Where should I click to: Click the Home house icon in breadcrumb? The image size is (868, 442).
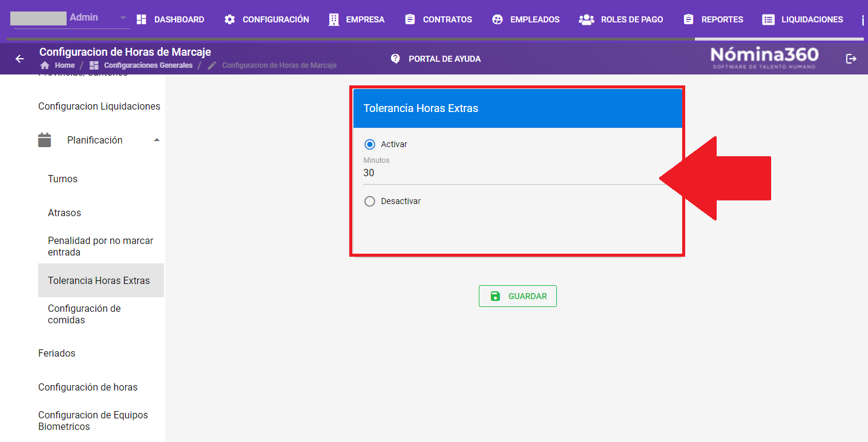coord(45,65)
